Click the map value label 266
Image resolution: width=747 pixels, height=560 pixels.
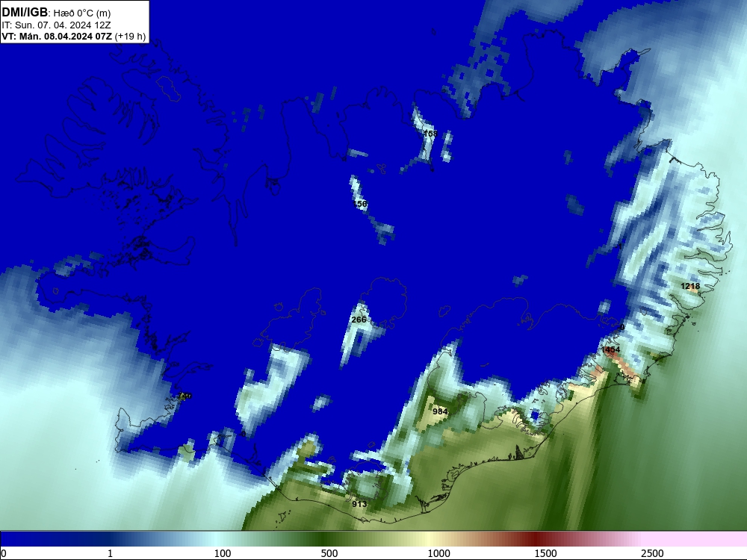tap(359, 320)
